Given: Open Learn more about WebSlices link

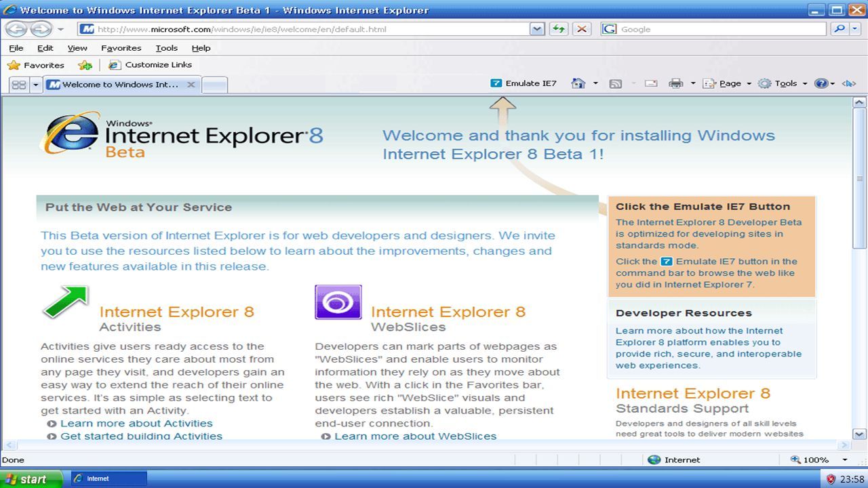Looking at the screenshot, I should tap(415, 436).
